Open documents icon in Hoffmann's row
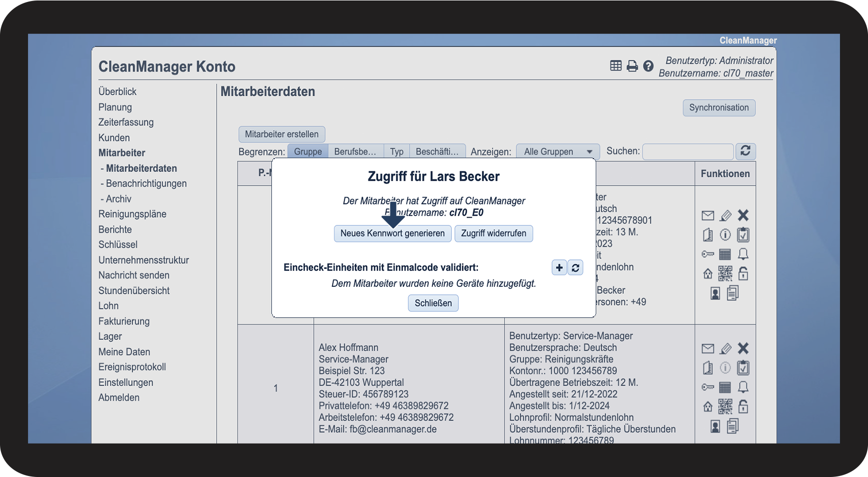 click(732, 426)
